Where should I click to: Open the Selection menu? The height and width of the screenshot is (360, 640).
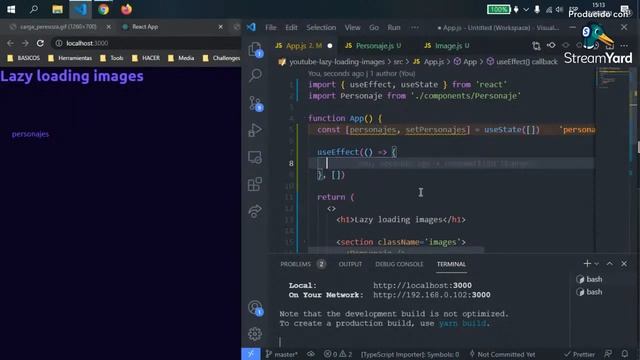(321, 27)
